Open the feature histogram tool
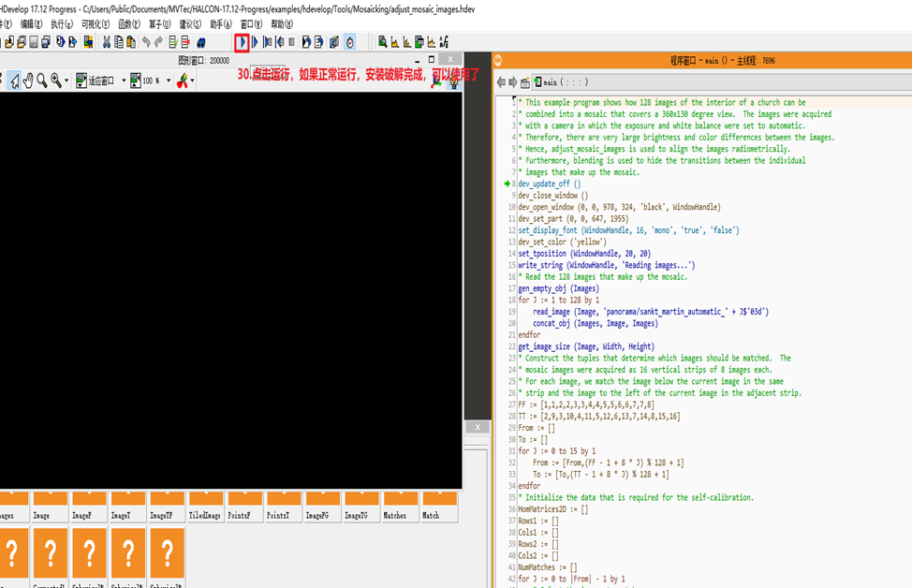This screenshot has width=912, height=588. coord(406,42)
